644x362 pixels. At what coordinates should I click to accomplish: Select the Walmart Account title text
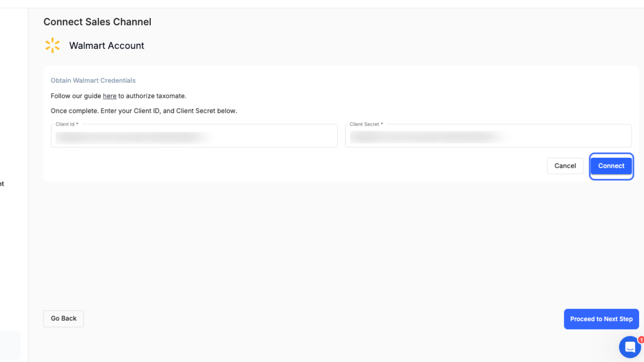[107, 46]
